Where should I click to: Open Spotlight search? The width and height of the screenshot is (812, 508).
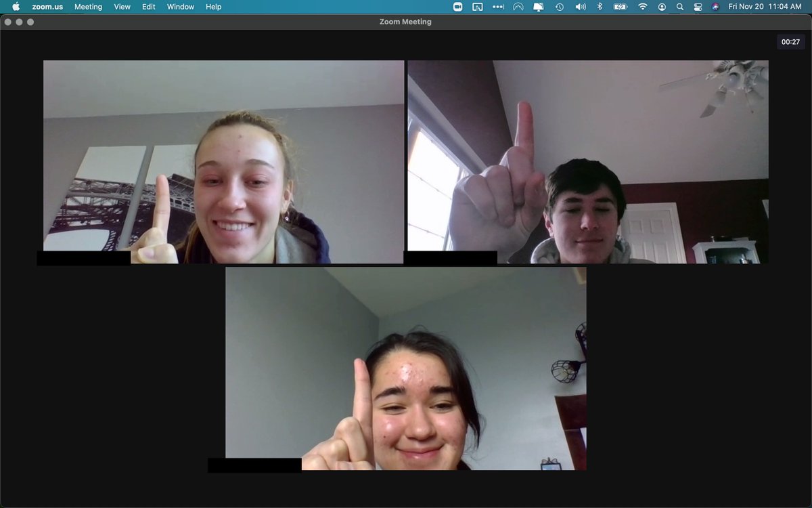[680, 7]
